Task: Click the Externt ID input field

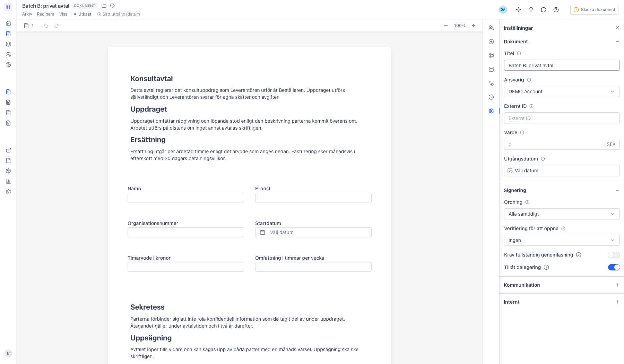Action: [x=562, y=118]
